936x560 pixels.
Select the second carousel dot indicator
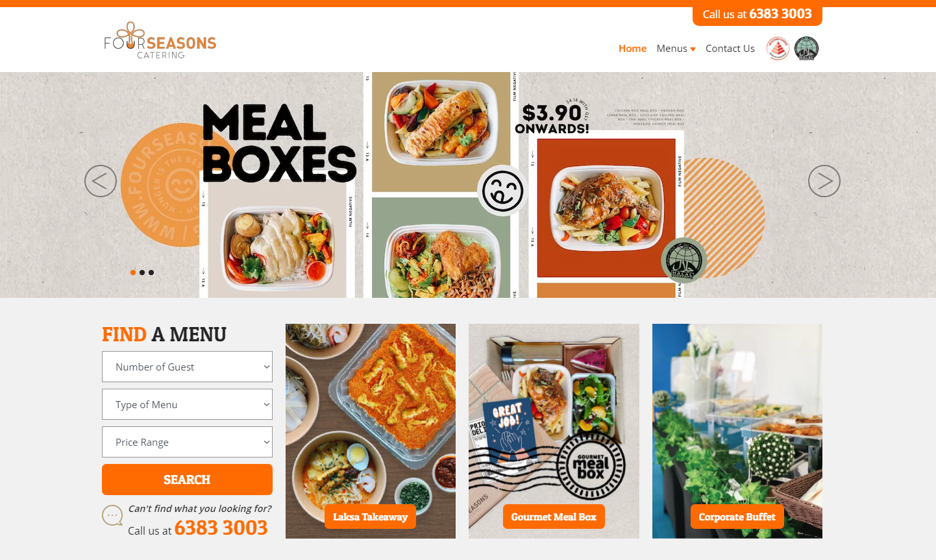142,273
